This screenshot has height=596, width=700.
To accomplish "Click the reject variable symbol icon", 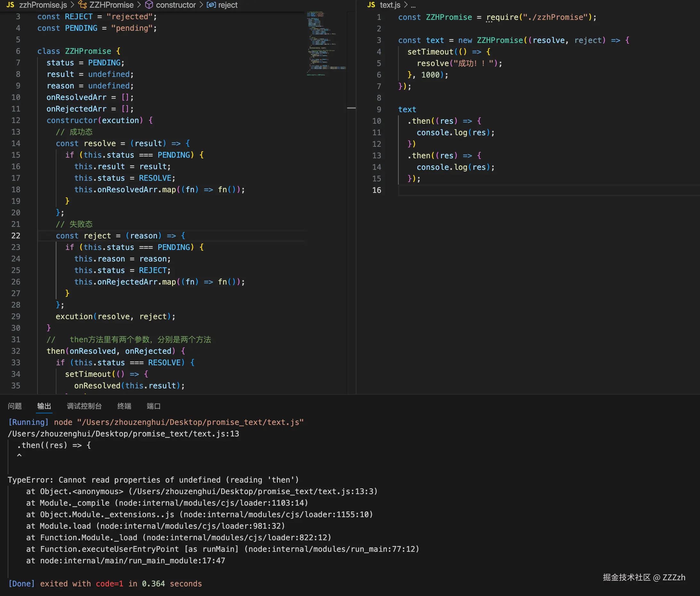I will [211, 5].
